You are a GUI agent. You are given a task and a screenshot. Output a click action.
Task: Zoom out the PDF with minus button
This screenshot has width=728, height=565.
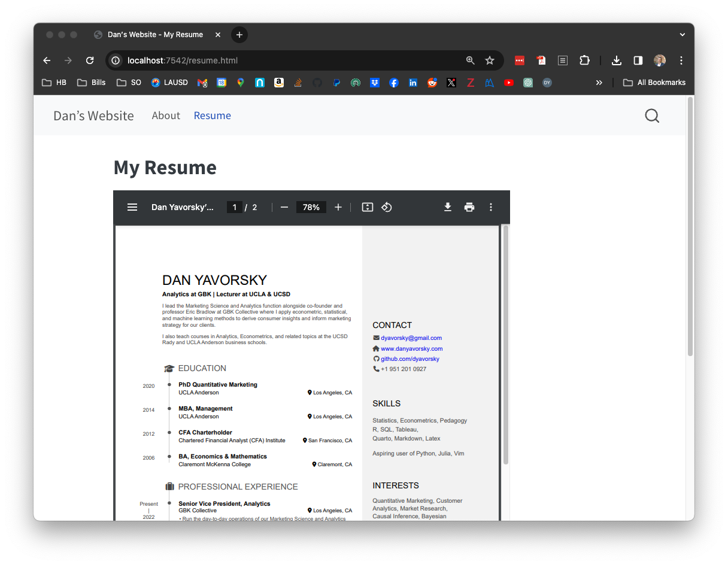(x=284, y=207)
